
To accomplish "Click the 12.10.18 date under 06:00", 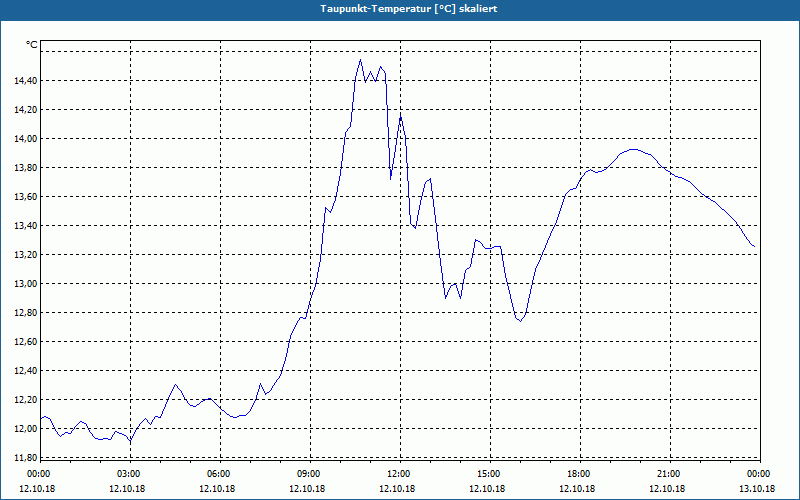I will coord(217,488).
